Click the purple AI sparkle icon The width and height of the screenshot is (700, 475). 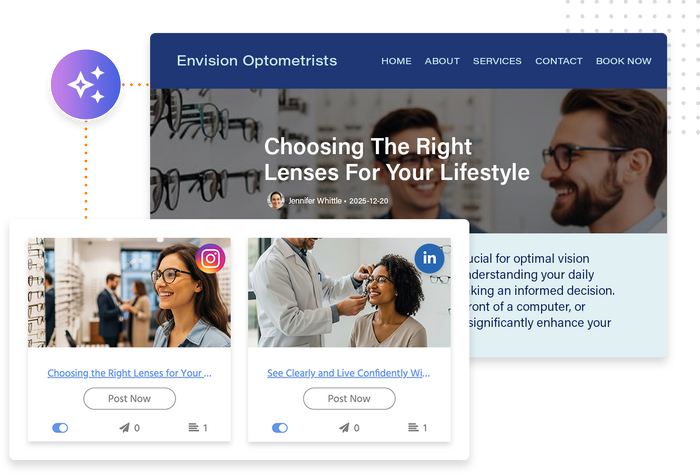(86, 84)
